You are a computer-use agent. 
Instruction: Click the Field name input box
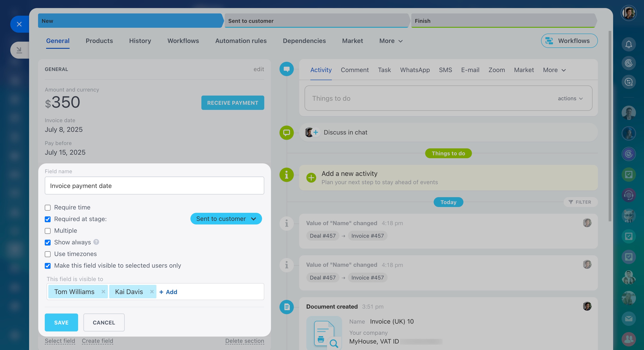[x=154, y=186]
